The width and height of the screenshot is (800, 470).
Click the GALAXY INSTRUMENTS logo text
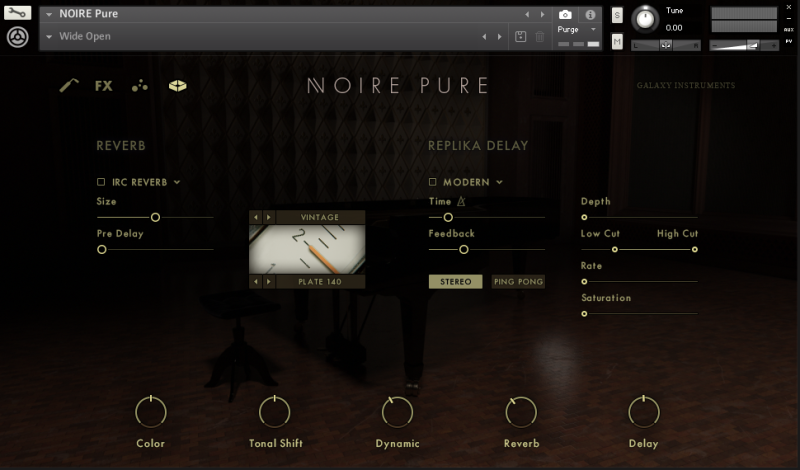pos(686,86)
